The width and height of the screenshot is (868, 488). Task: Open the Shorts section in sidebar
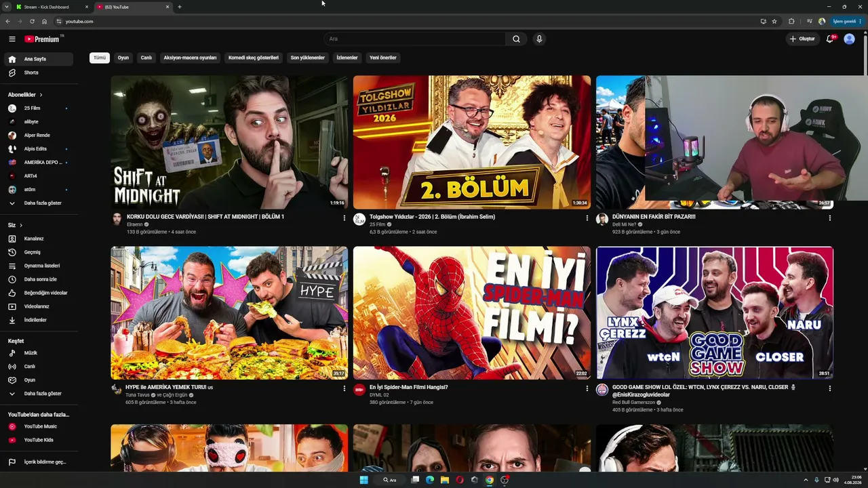[x=39, y=73]
